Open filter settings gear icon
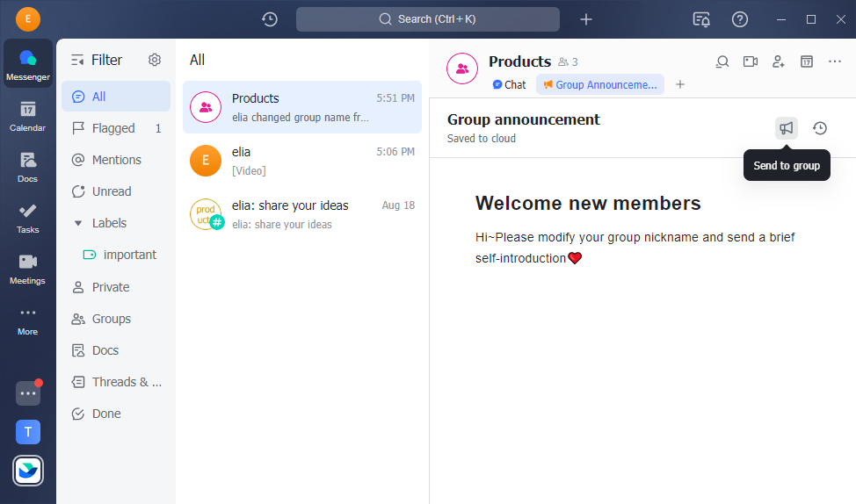856x504 pixels. point(155,60)
